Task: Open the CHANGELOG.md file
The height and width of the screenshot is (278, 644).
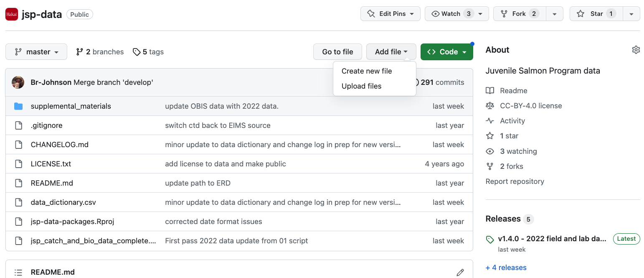Action: coord(59,145)
